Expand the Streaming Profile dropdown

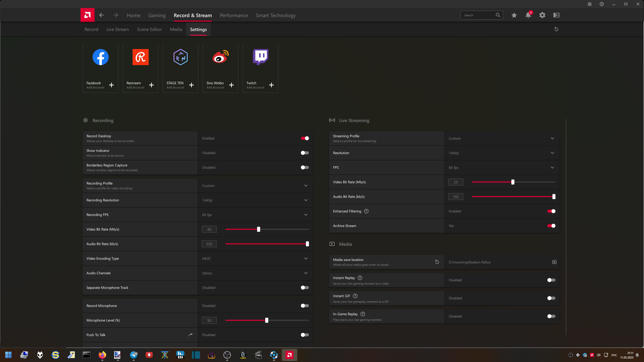(552, 138)
